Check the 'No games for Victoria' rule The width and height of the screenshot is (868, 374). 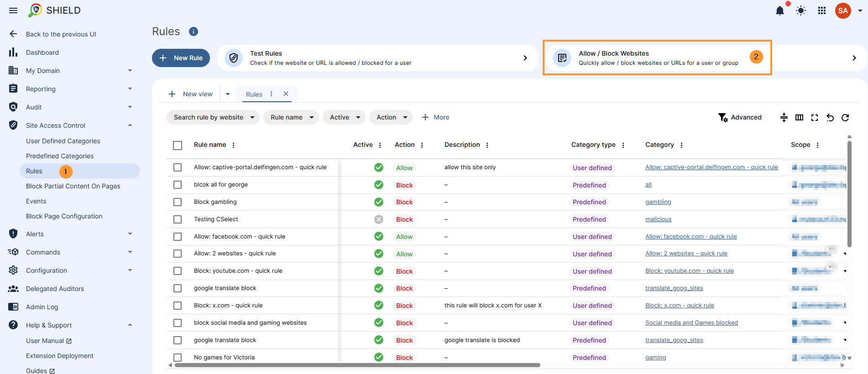(x=178, y=358)
